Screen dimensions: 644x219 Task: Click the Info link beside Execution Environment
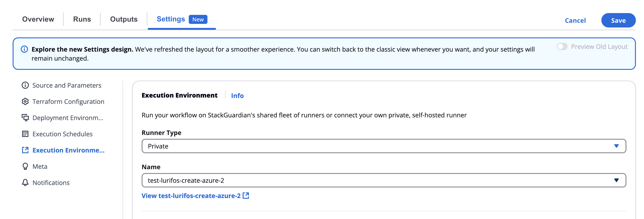click(x=237, y=96)
